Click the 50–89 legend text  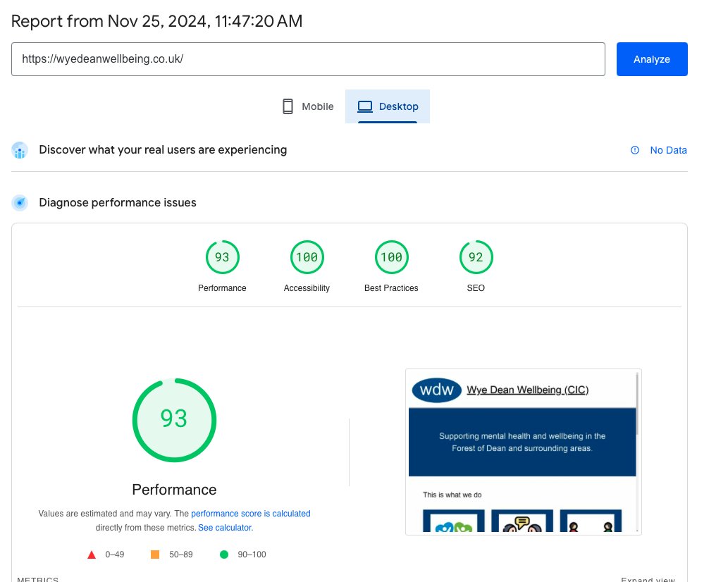pyautogui.click(x=180, y=554)
